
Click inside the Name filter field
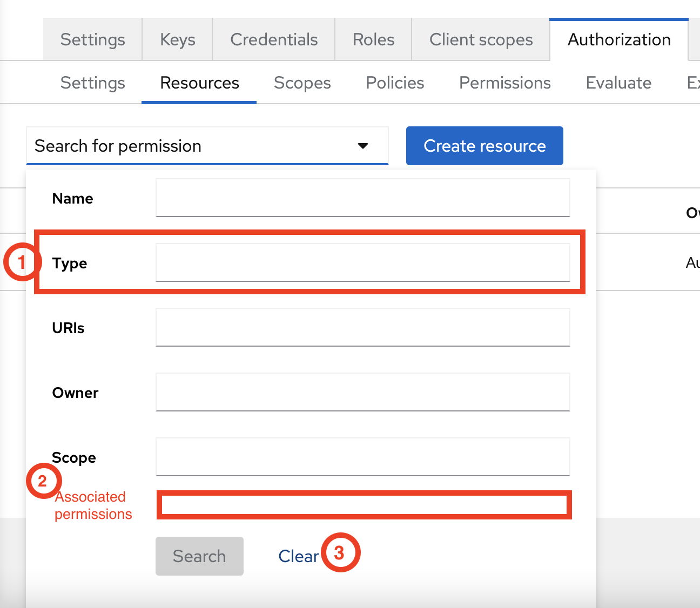point(362,198)
